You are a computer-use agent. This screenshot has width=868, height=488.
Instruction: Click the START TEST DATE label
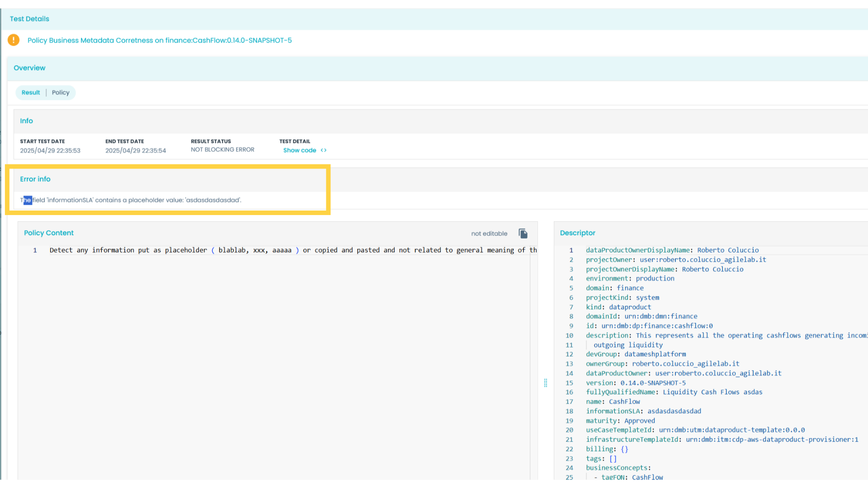tap(42, 141)
